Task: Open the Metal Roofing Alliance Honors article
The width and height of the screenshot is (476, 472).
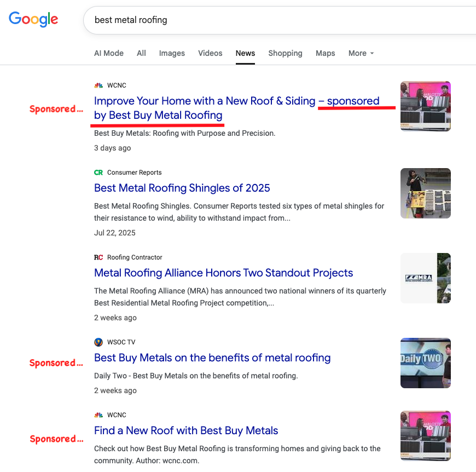Action: point(223,273)
